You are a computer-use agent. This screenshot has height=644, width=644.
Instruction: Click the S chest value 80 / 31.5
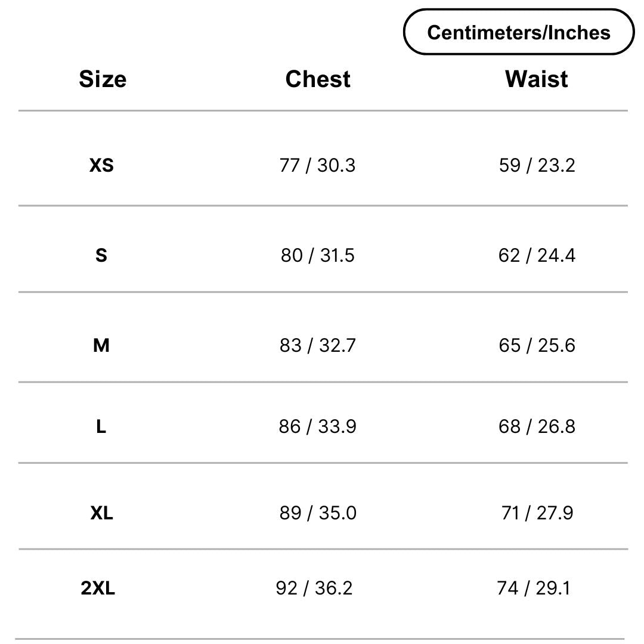317,255
